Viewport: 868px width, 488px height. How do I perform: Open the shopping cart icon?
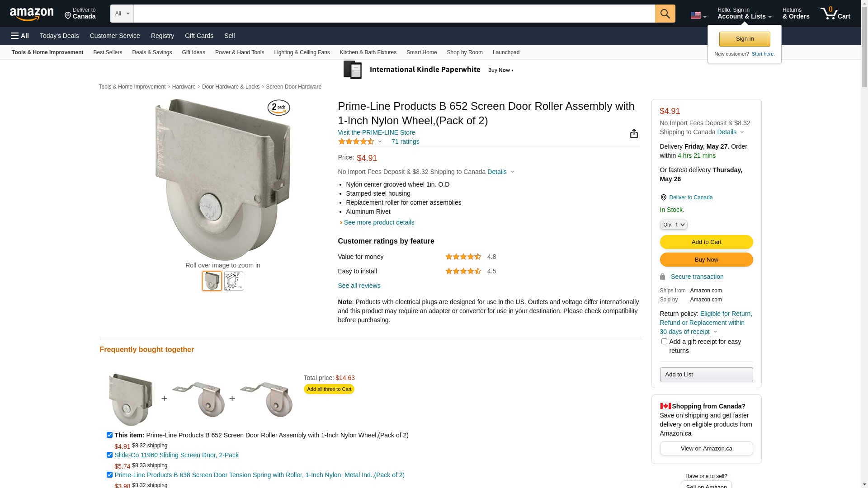point(835,14)
